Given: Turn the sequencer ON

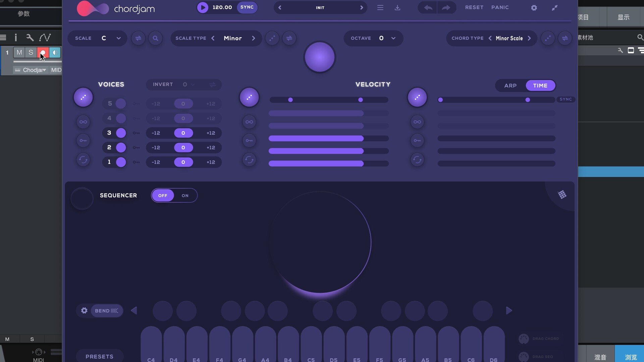Looking at the screenshot, I should (185, 195).
